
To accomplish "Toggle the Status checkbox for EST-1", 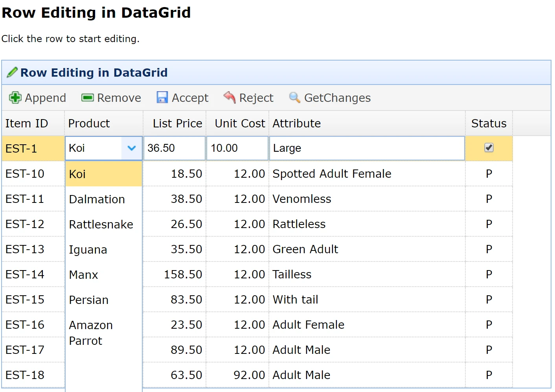I will (x=489, y=148).
